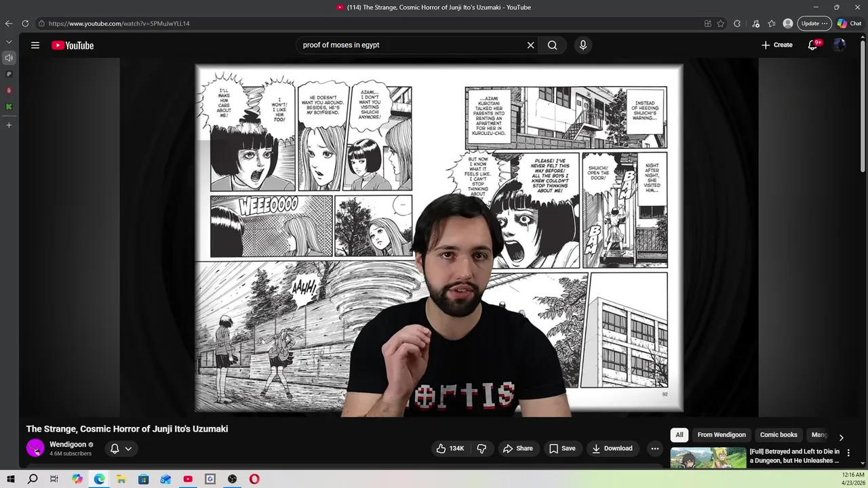The image size is (868, 488).
Task: Show more chips with right arrow
Action: 841,437
